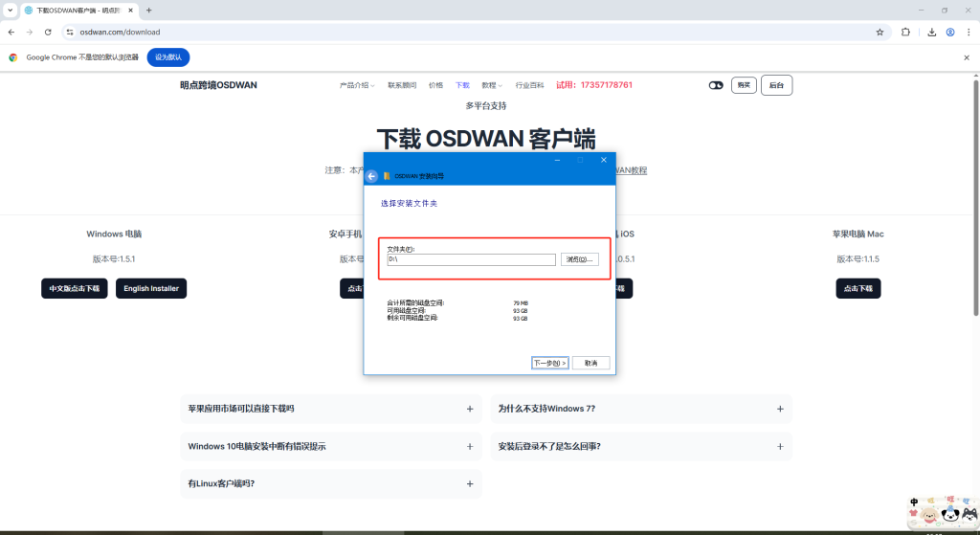Click the 多平台支持 label

(486, 105)
